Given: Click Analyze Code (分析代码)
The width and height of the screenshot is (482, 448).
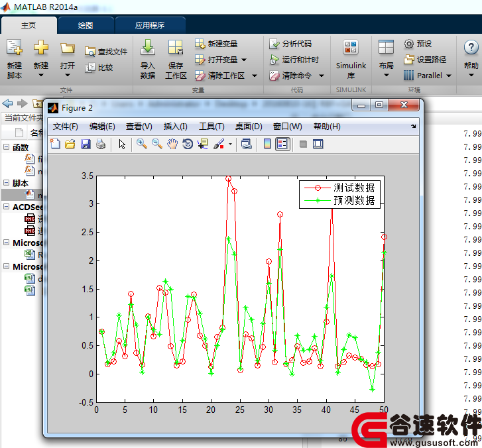Looking at the screenshot, I should tap(290, 44).
